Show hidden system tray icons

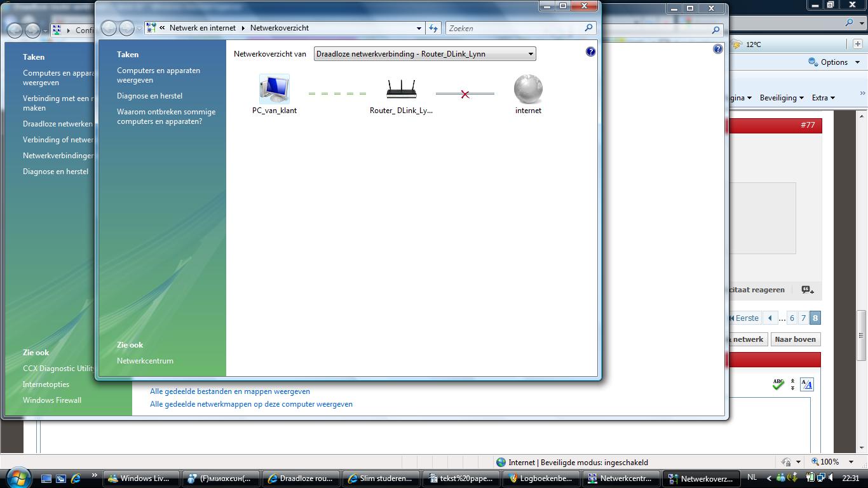click(x=770, y=478)
